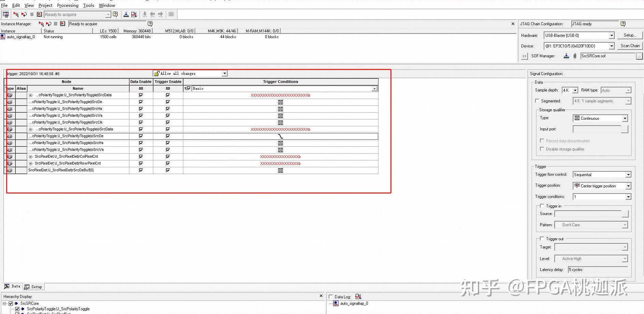This screenshot has height=314, width=644.
Task: Click falling edge trigger condition for oSrcDe
Action: click(281, 136)
